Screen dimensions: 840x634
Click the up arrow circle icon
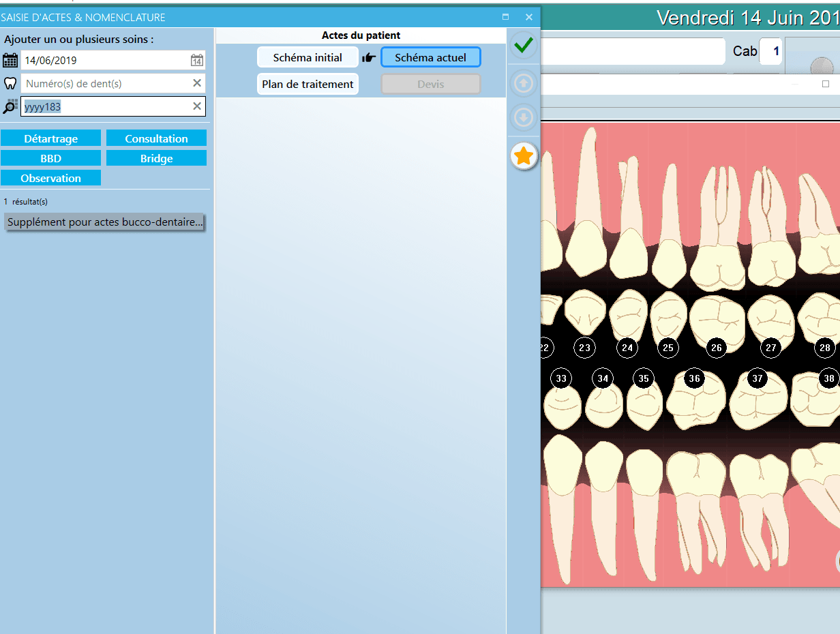[523, 83]
